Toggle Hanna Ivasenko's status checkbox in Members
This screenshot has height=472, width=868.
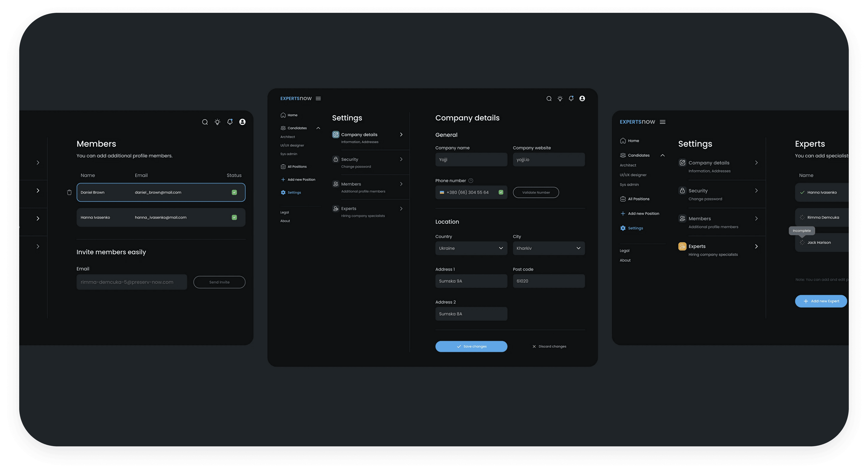[234, 217]
